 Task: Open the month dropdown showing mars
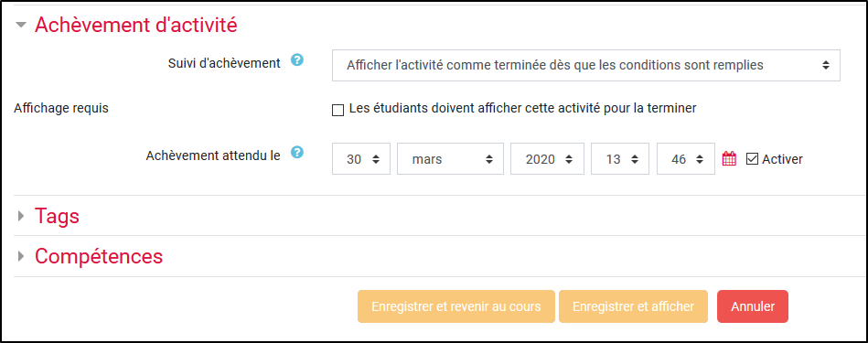click(450, 159)
